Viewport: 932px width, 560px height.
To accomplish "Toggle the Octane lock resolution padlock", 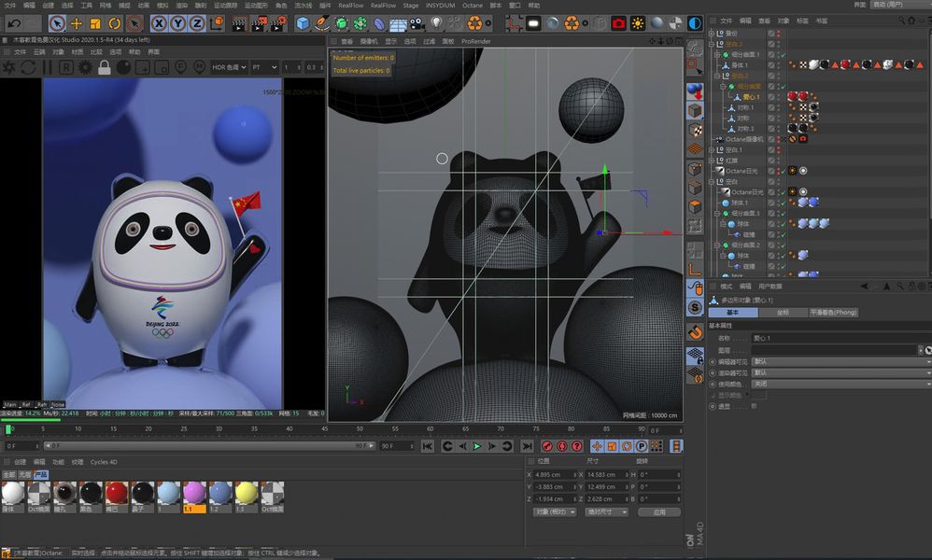I will [x=104, y=67].
